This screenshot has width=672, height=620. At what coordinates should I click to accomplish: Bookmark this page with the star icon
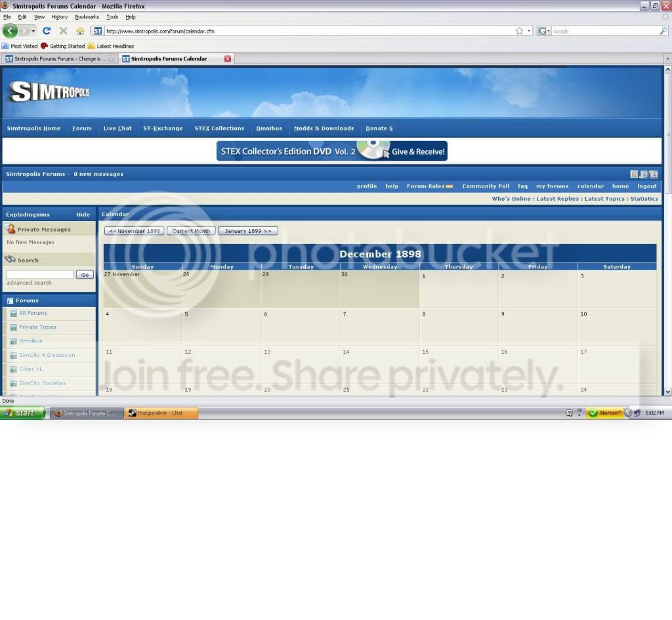[520, 31]
